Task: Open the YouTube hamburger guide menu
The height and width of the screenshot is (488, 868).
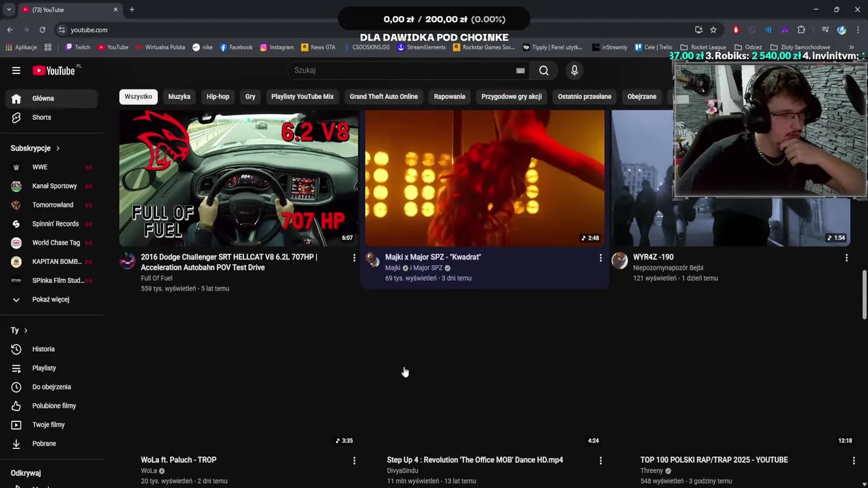Action: tap(16, 70)
